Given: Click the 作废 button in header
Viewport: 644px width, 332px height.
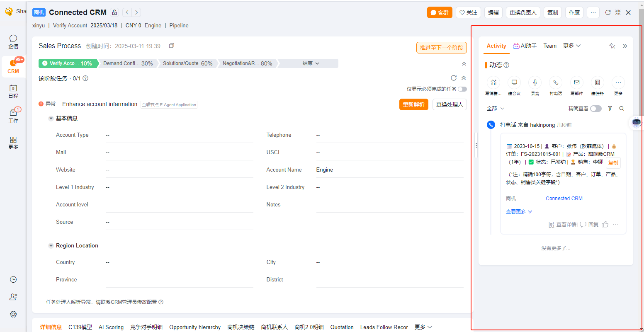Looking at the screenshot, I should [574, 12].
